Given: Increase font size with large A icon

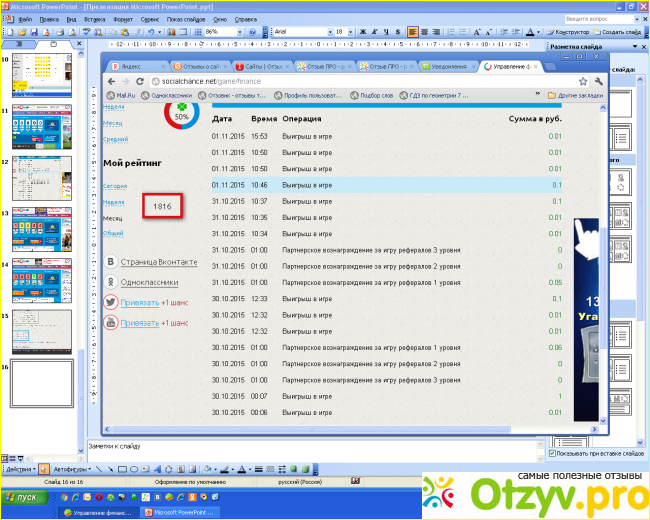Looking at the screenshot, I should [477, 32].
